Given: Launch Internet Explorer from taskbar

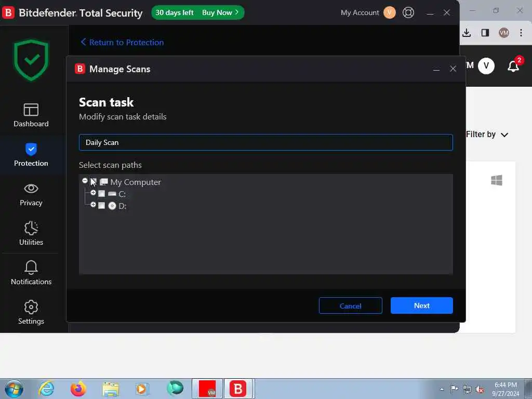Looking at the screenshot, I should tap(46, 389).
